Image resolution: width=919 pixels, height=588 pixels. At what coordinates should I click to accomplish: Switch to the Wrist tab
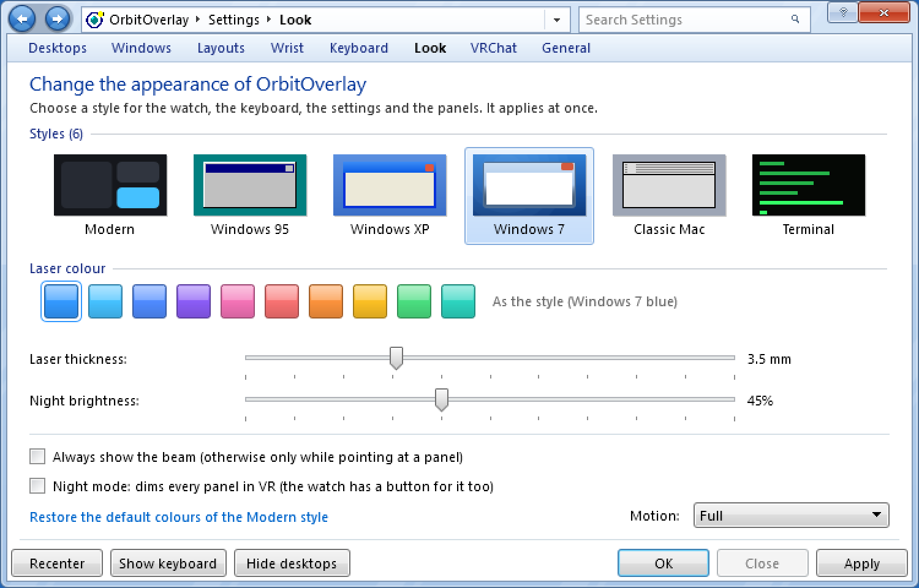tap(287, 48)
